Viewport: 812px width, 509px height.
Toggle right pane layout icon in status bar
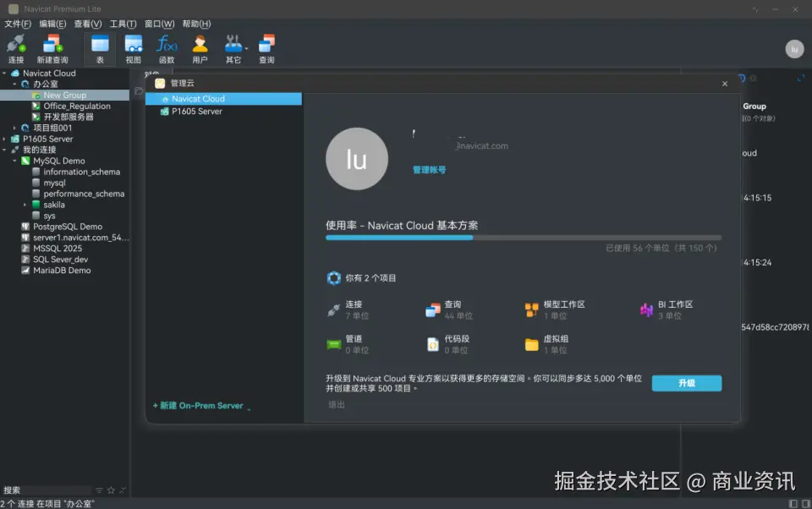[x=806, y=504]
